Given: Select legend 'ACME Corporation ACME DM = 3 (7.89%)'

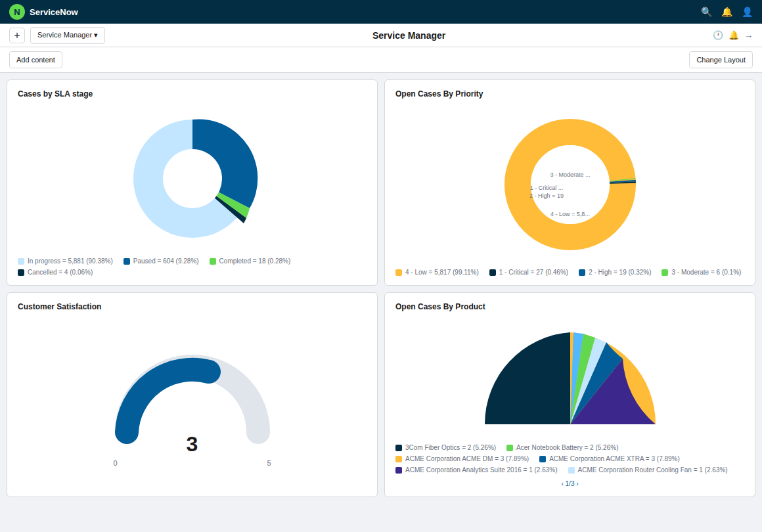Looking at the screenshot, I should pos(467,458).
